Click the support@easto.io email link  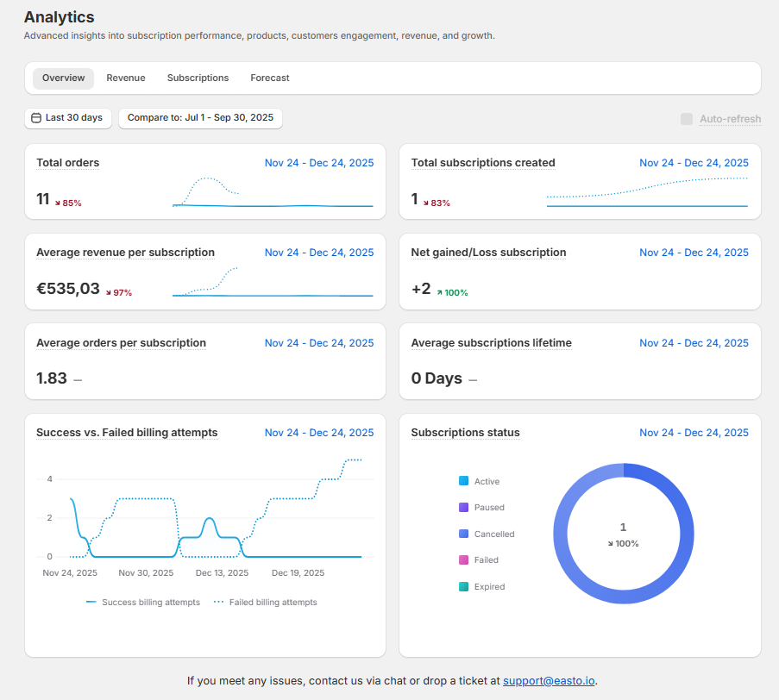coord(549,681)
